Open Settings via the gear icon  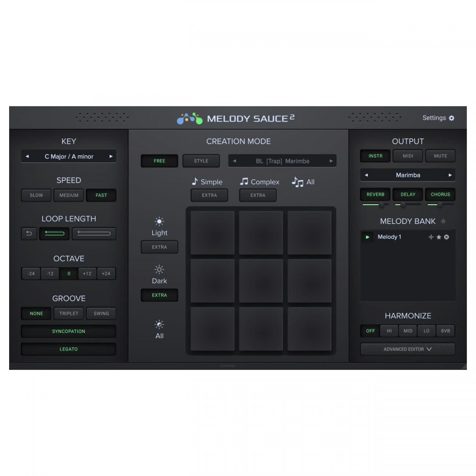pyautogui.click(x=451, y=118)
